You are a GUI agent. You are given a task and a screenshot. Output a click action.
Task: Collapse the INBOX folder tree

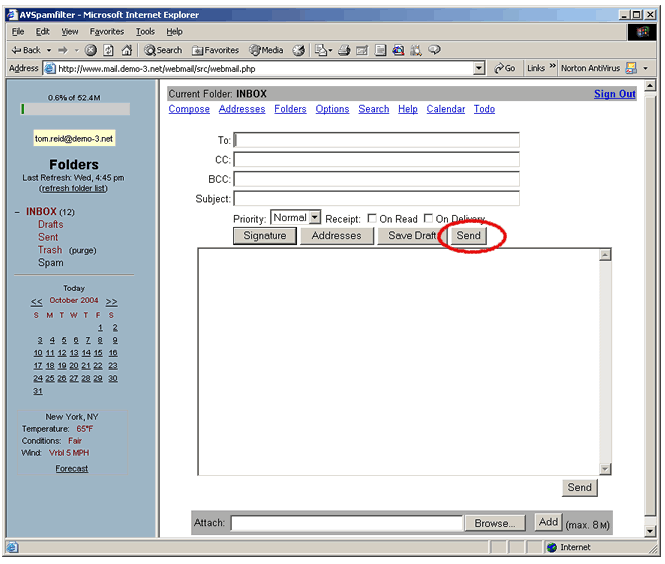click(17, 212)
